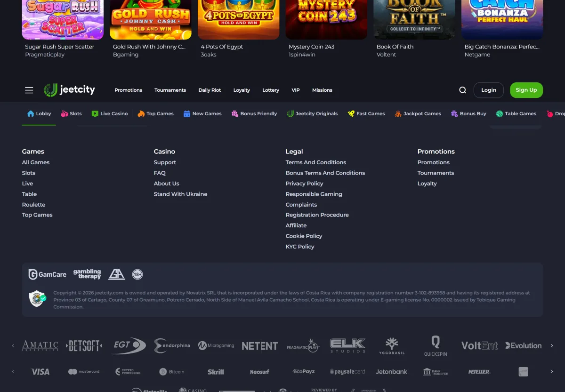Show next payment methods with right arrow
This screenshot has width=565, height=392.
(x=552, y=372)
